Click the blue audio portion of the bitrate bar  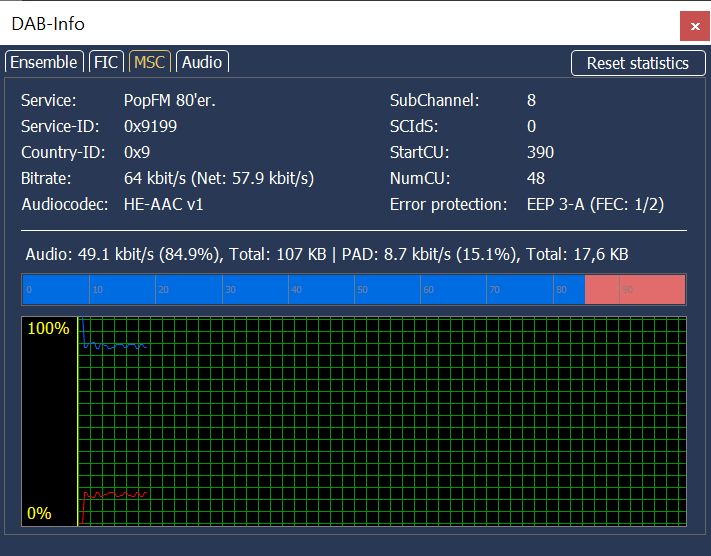[303, 289]
